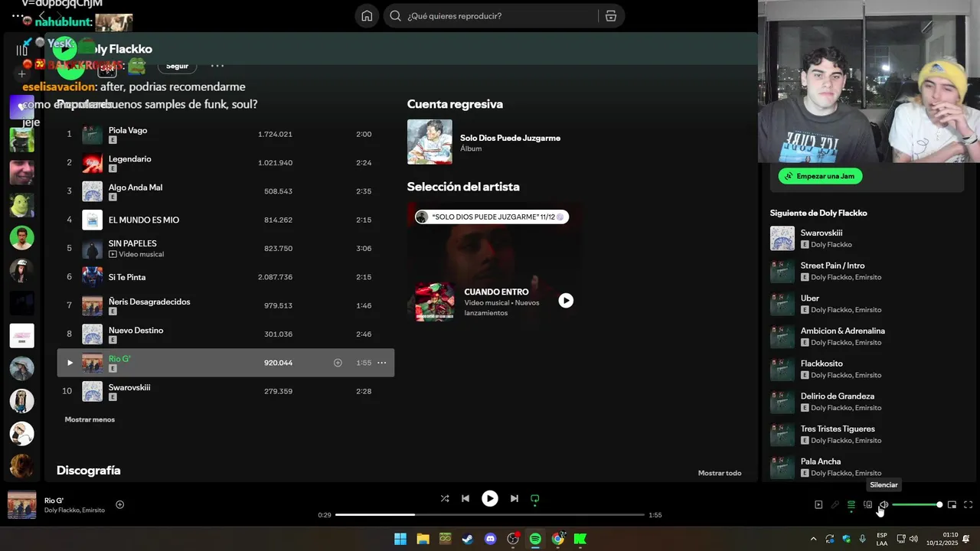Open File Explorer from the taskbar

(423, 539)
